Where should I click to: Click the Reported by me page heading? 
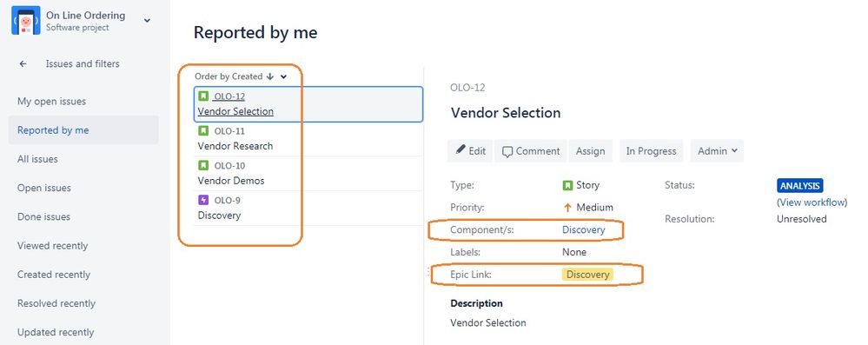(255, 32)
